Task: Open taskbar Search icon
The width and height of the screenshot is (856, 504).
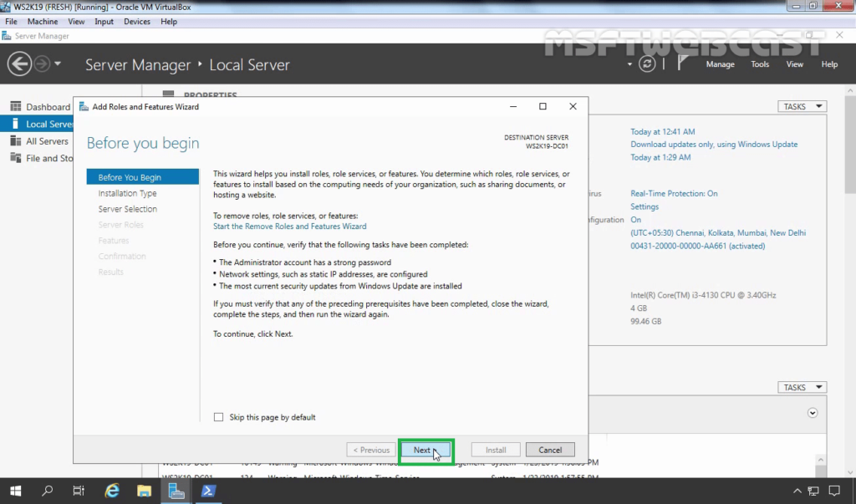Action: pos(48,491)
